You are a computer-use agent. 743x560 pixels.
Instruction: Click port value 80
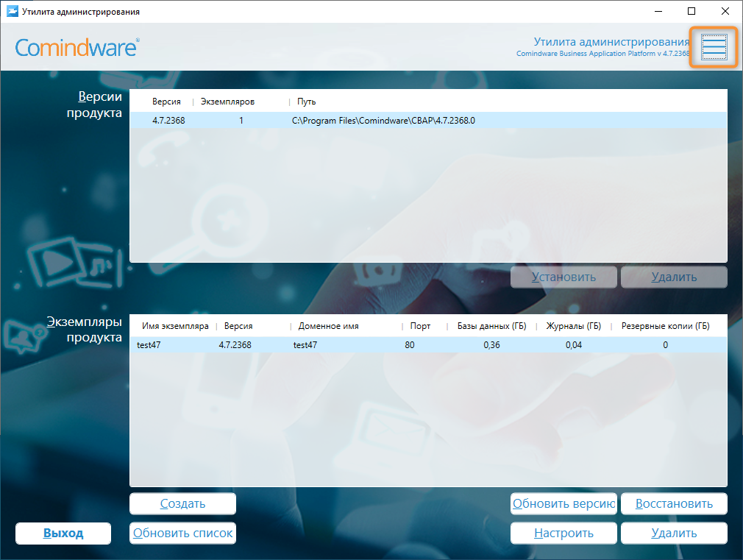[x=410, y=344]
